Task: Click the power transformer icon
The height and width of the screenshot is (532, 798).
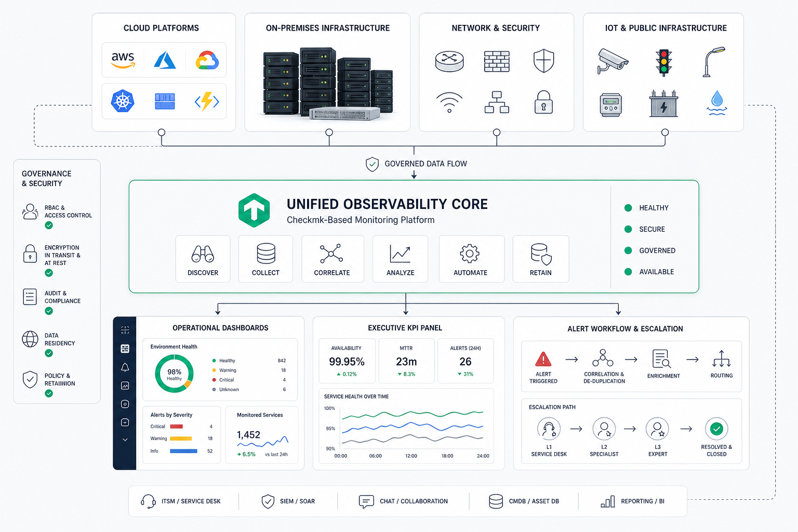Action: pyautogui.click(x=663, y=103)
